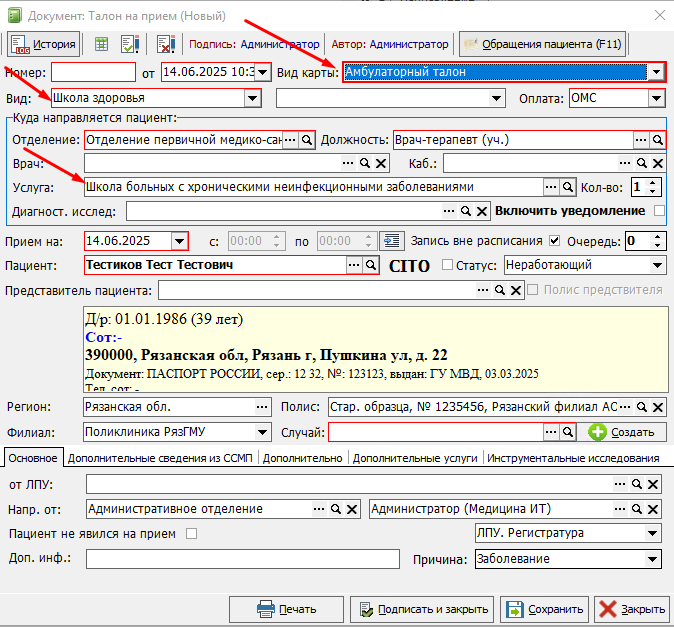Click search icon in Услуга field
Viewport: 674px width, 627px height.
click(568, 187)
